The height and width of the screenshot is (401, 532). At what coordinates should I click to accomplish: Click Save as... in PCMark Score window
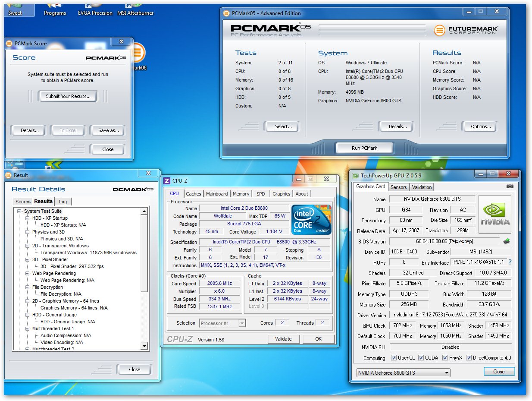click(108, 130)
